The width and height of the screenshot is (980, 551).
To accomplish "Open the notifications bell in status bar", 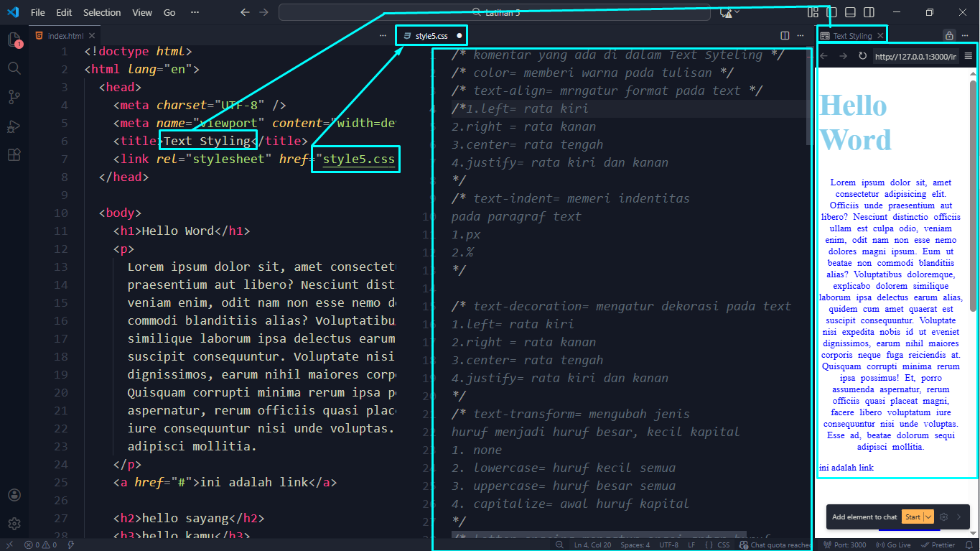I will pyautogui.click(x=969, y=545).
